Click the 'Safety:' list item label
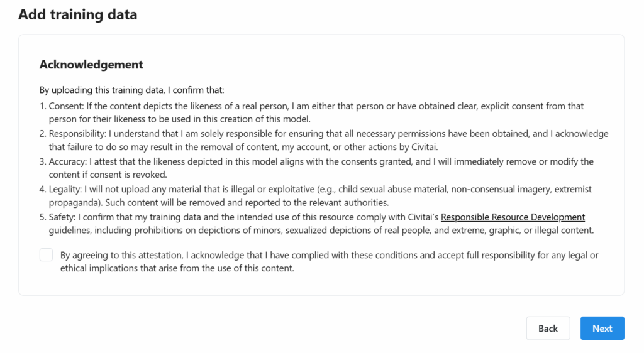Viewport: 644px width, 353px height. tap(62, 217)
